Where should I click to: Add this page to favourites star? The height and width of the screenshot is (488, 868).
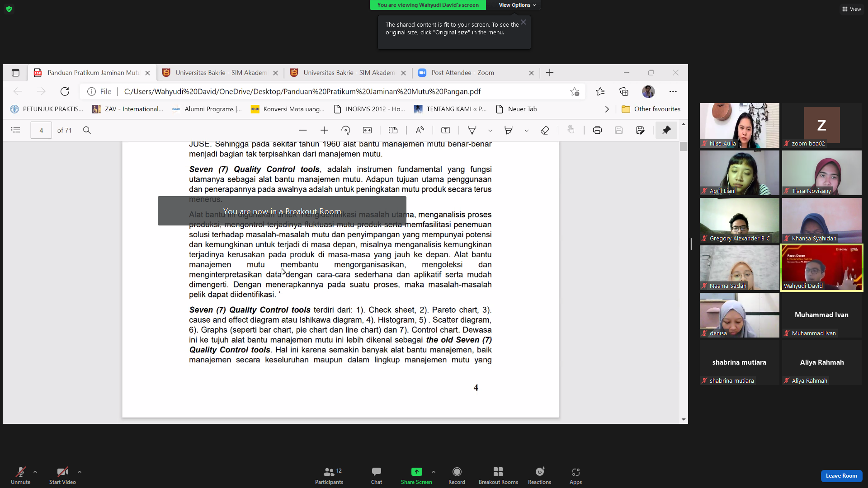(575, 92)
